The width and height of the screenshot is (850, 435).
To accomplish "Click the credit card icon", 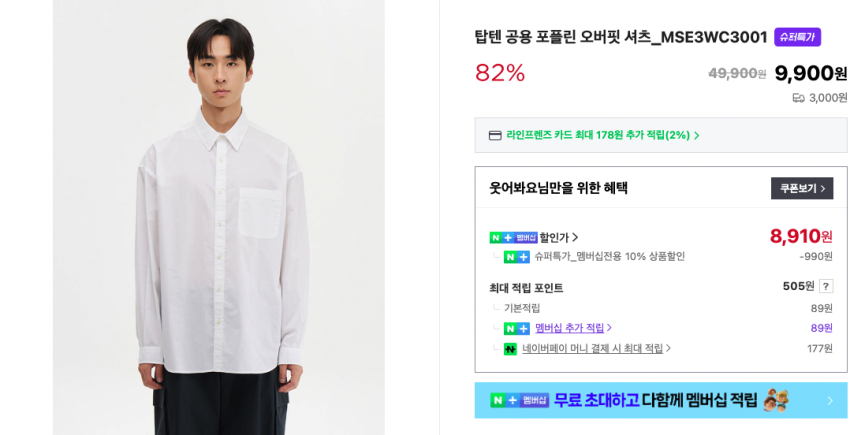I will 495,135.
